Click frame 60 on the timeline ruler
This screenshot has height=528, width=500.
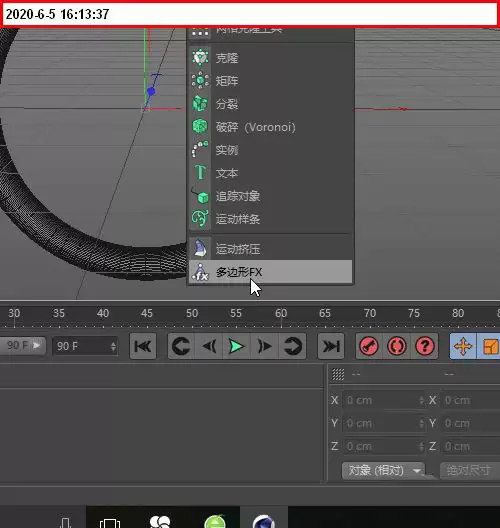click(x=281, y=314)
